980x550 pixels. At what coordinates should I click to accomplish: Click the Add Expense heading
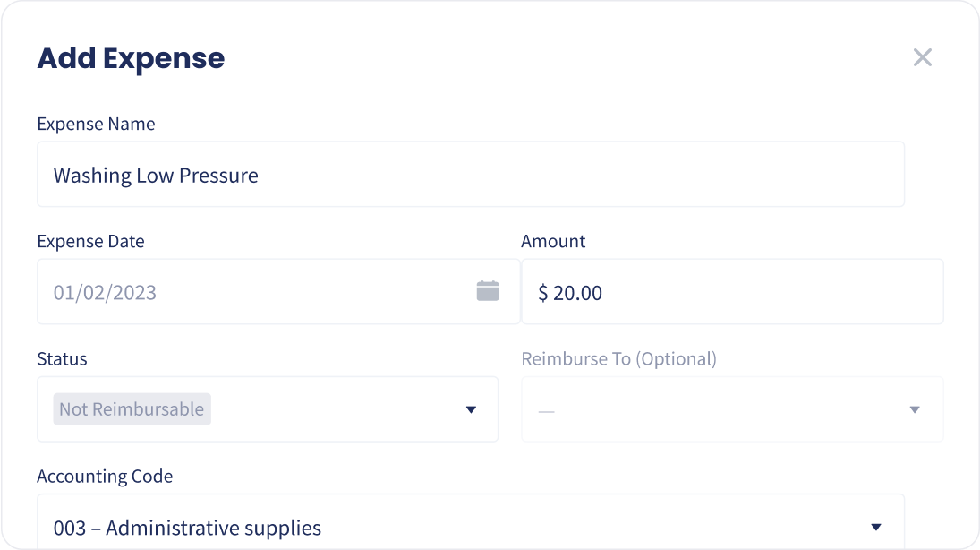pos(131,58)
